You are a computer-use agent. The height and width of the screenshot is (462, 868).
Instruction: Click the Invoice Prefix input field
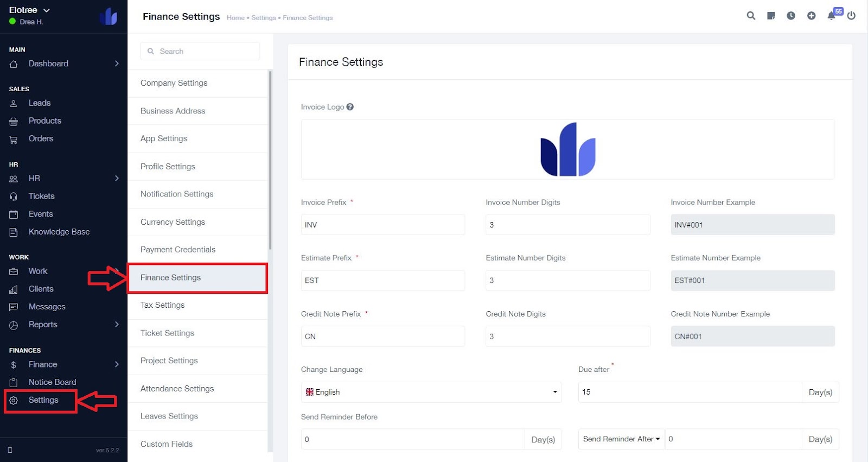click(x=383, y=225)
